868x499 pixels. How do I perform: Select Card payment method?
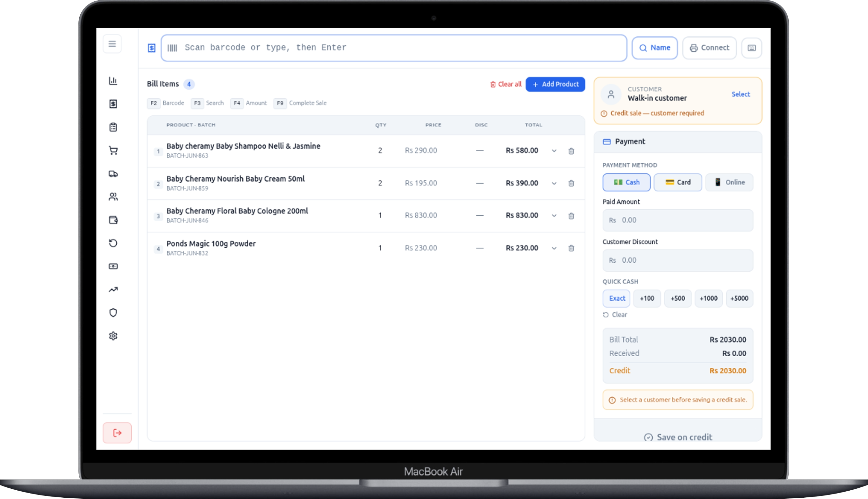coord(678,182)
